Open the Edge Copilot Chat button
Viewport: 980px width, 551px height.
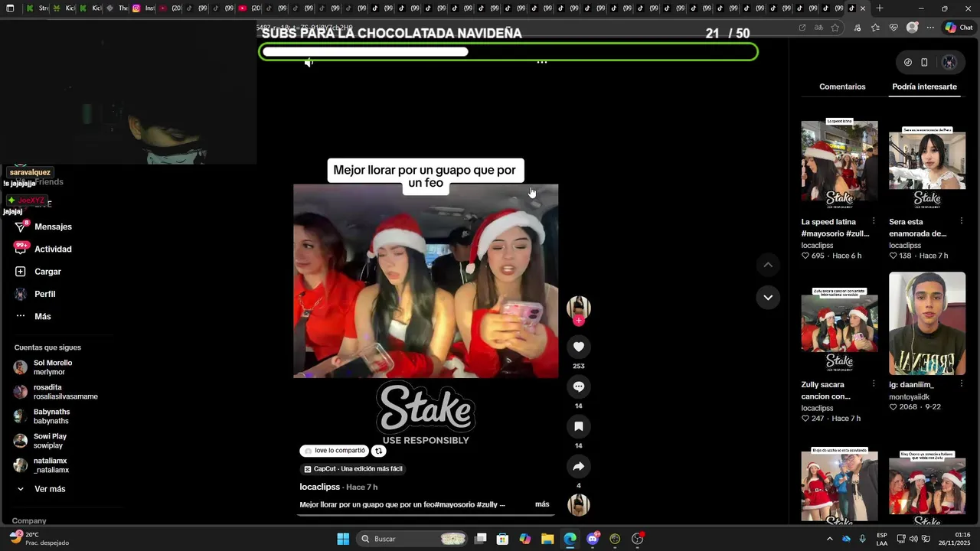[959, 28]
